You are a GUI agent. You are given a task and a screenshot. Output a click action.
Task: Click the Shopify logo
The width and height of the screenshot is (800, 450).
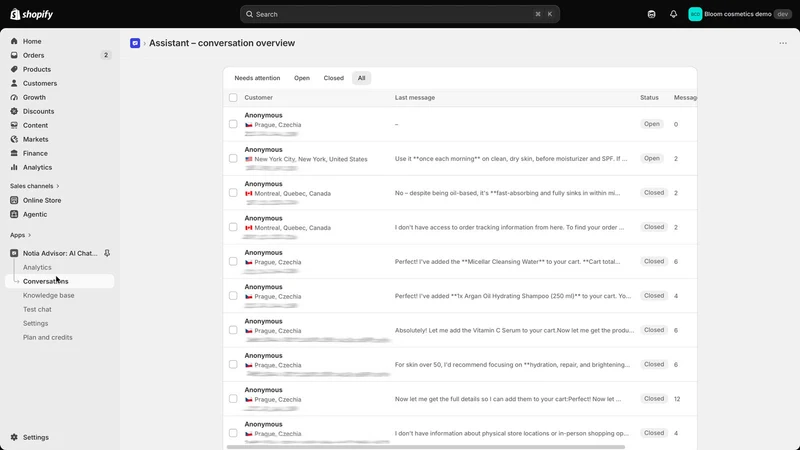(32, 14)
